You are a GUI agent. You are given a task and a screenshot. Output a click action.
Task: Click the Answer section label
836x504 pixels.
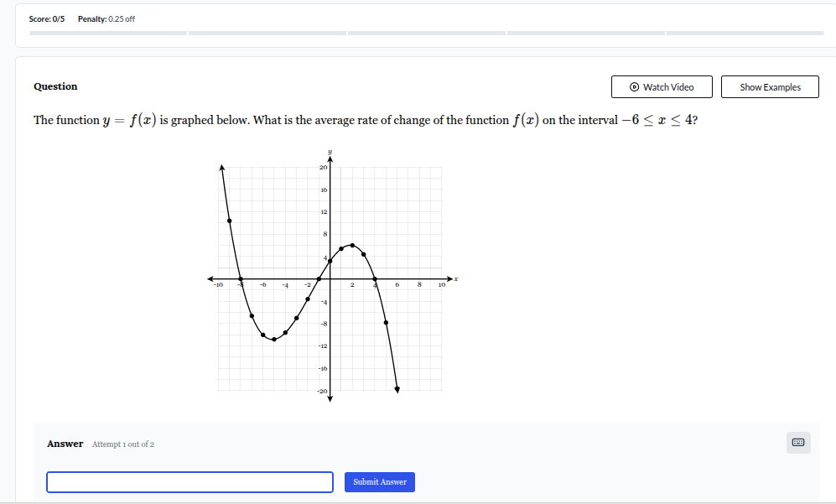65,444
